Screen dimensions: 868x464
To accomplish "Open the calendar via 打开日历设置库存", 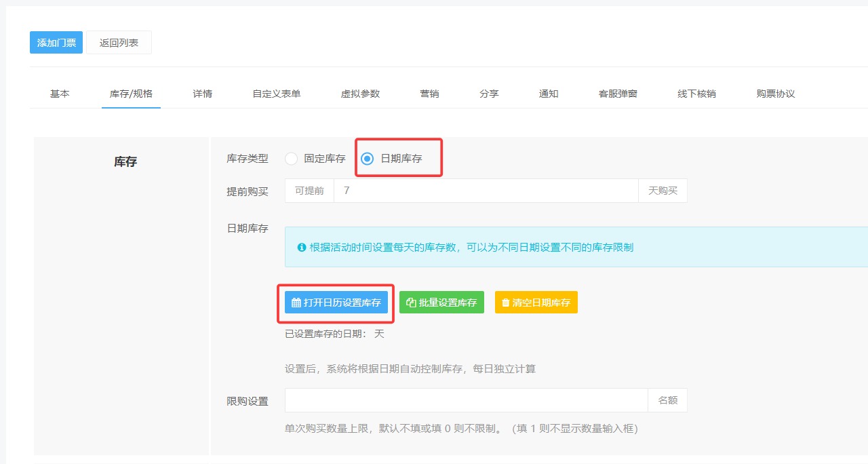I will tap(336, 303).
